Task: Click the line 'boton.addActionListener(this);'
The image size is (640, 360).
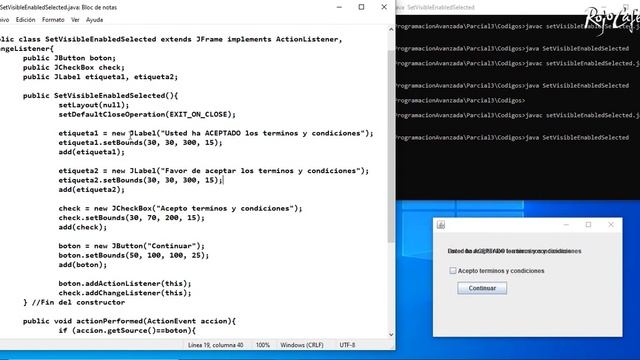Action: pos(125,283)
